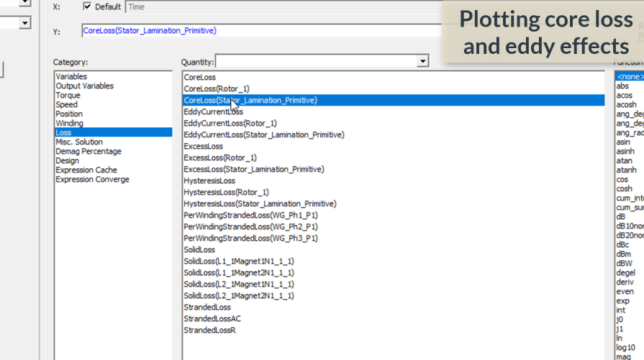Open the dropdown arrow at top left
Screen dimensions: 644x360
coord(25,24)
